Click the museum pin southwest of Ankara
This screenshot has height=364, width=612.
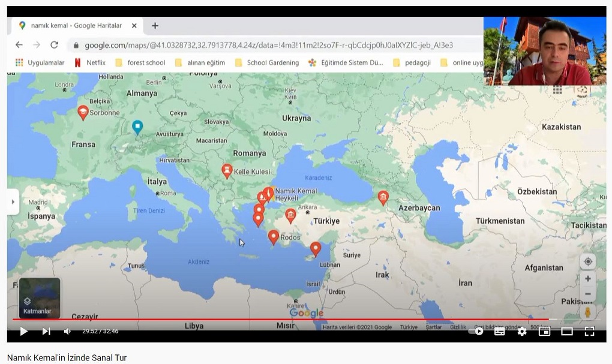click(x=290, y=215)
